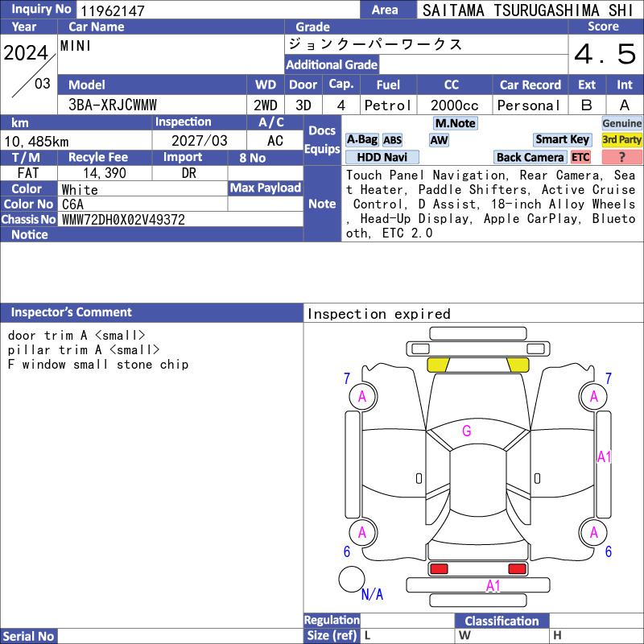
Task: Select area SAITAMA TSURUGASHIMA SHI
Action: [x=528, y=10]
